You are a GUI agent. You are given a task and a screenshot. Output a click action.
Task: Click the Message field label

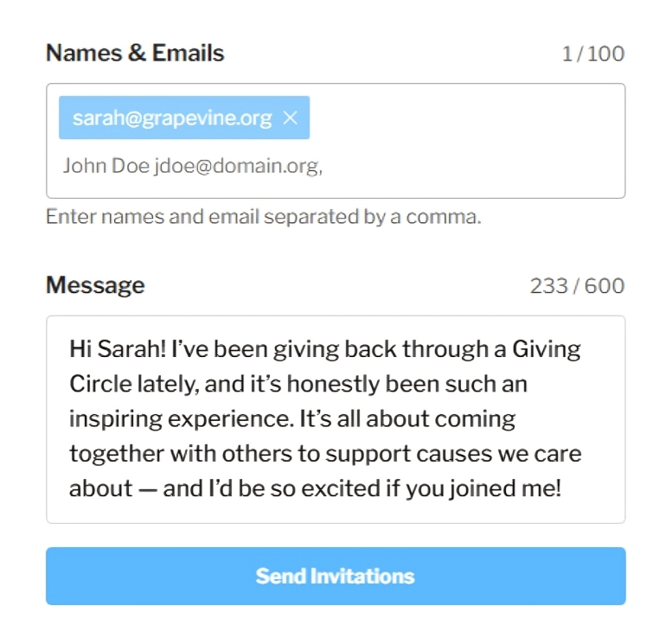[95, 285]
